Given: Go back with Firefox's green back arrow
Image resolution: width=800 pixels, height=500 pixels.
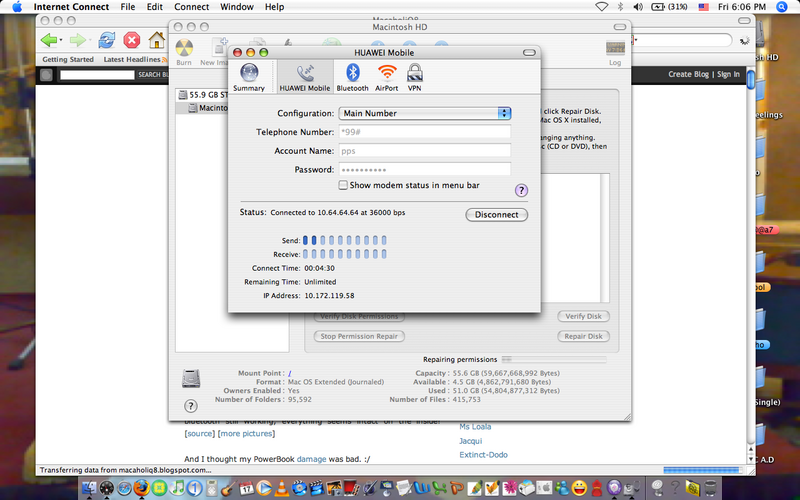Looking at the screenshot, I should click(48, 39).
